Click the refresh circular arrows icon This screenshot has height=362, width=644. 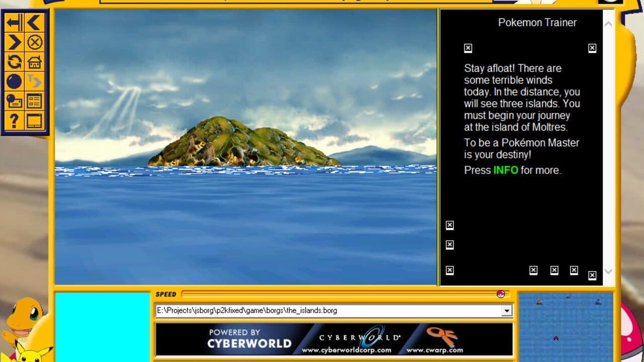coord(14,62)
